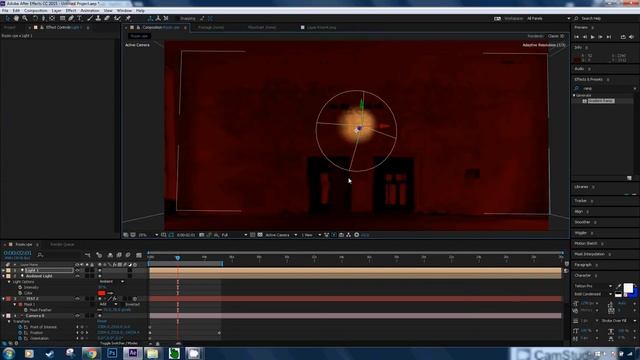Click Reset link on Camera Transform
Screen dimensions: 640x360
(x=102, y=322)
